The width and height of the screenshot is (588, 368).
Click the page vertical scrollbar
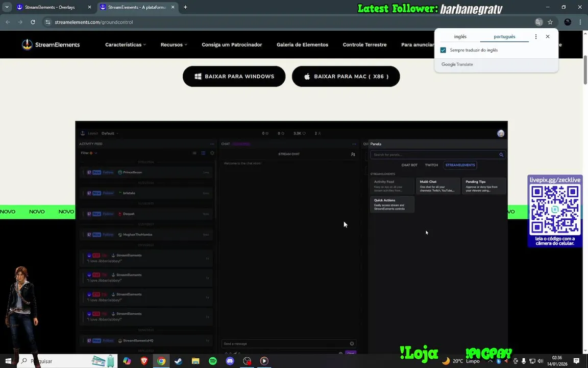point(585,70)
